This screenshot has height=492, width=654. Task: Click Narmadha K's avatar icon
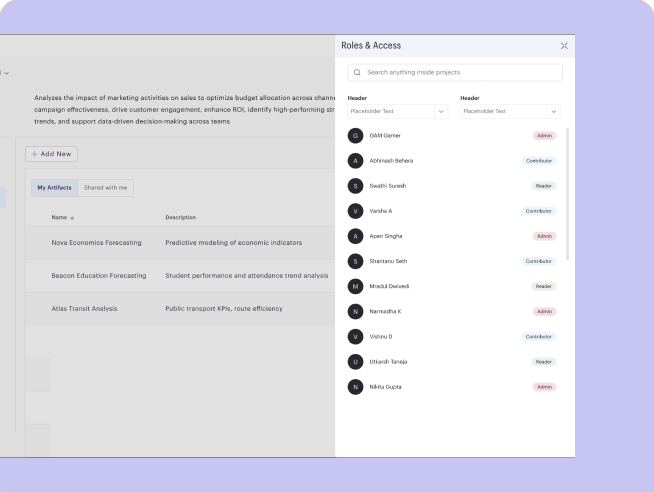pyautogui.click(x=355, y=311)
